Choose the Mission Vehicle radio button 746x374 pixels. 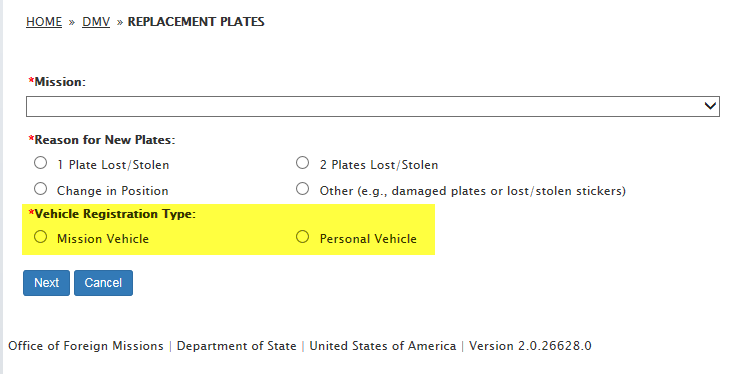(x=40, y=237)
